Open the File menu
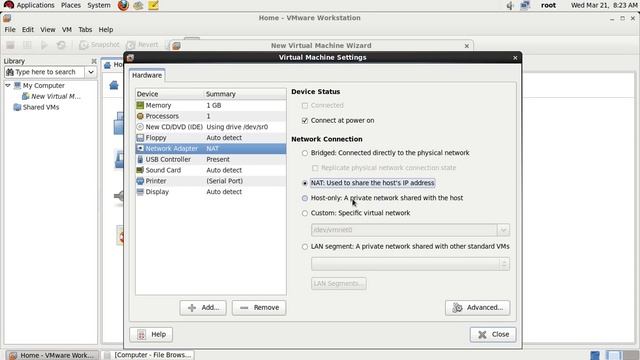640x360 pixels. pos(10,30)
